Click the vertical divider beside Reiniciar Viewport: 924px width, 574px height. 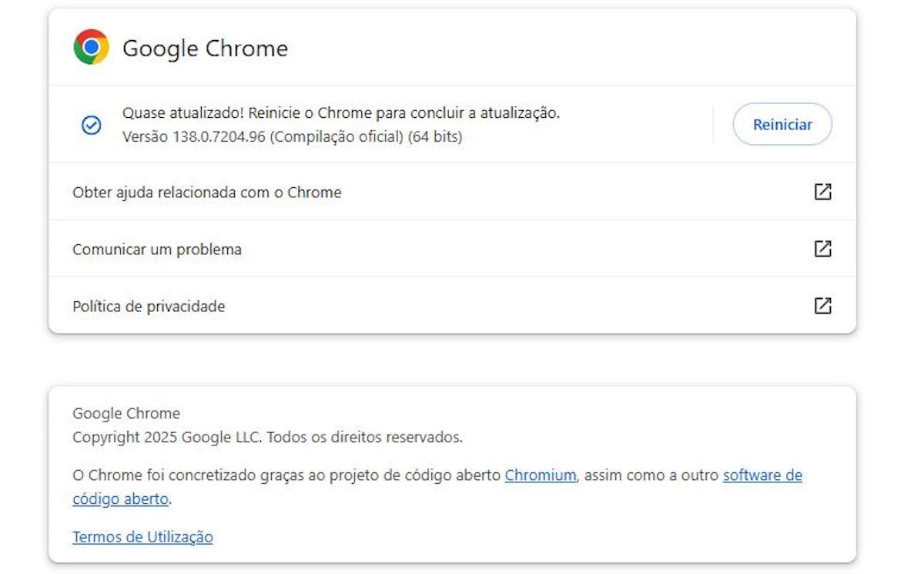[713, 125]
